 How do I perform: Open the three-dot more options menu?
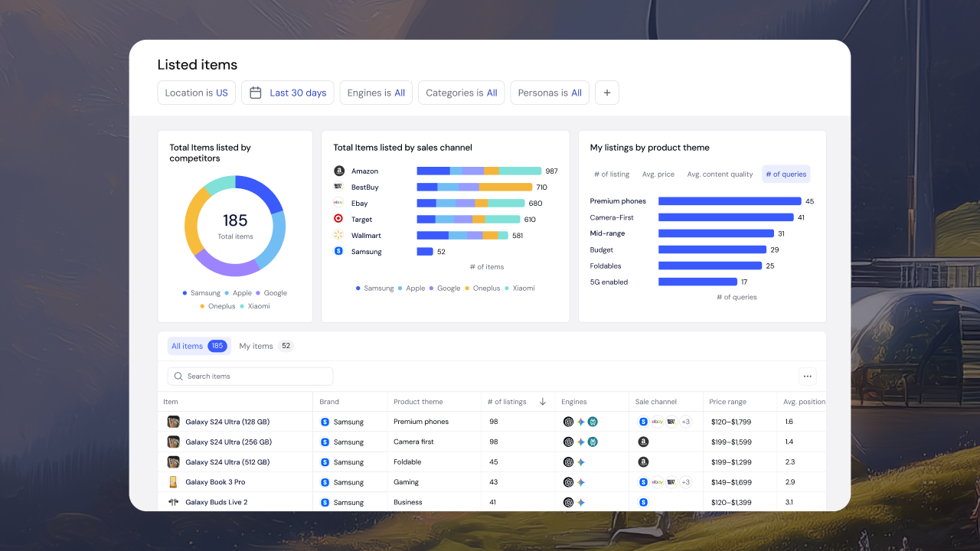(807, 377)
